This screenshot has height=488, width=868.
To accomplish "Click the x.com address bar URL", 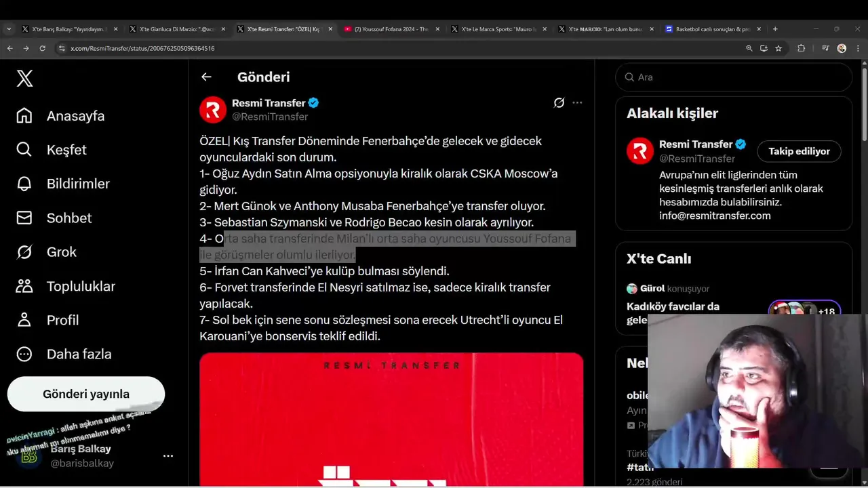I will (142, 49).
